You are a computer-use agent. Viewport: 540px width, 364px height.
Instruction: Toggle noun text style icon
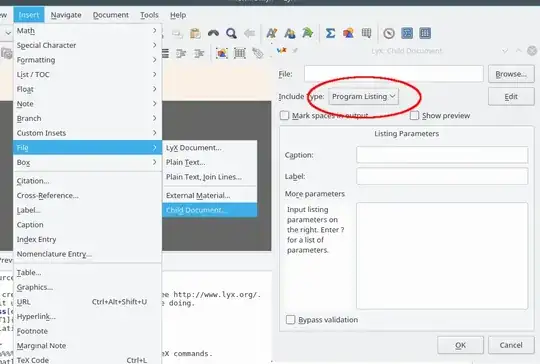pos(290,33)
